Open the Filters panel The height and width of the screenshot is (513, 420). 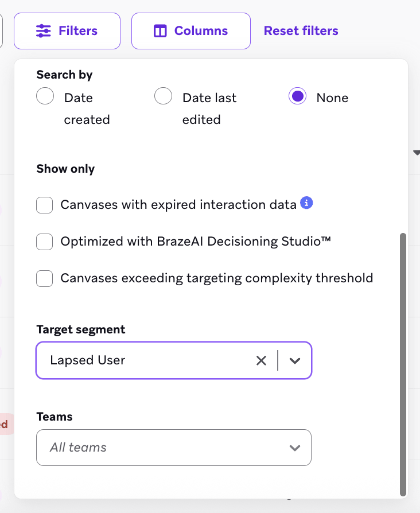67,30
